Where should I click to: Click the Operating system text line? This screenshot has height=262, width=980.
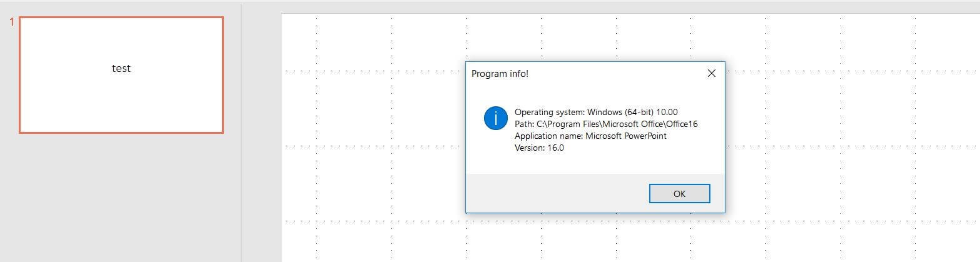tap(595, 113)
